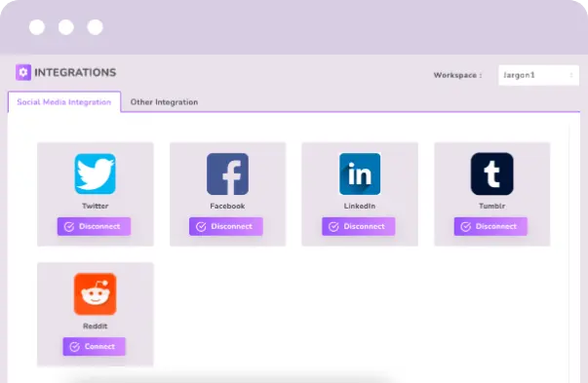Click the Reddit label text
The height and width of the screenshot is (383, 588).
coord(96,326)
